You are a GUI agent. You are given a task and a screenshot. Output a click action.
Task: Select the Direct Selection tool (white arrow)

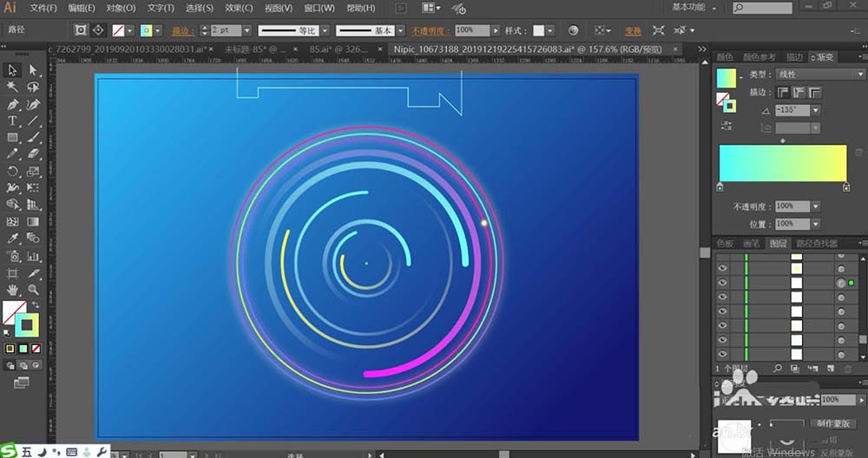click(x=33, y=70)
